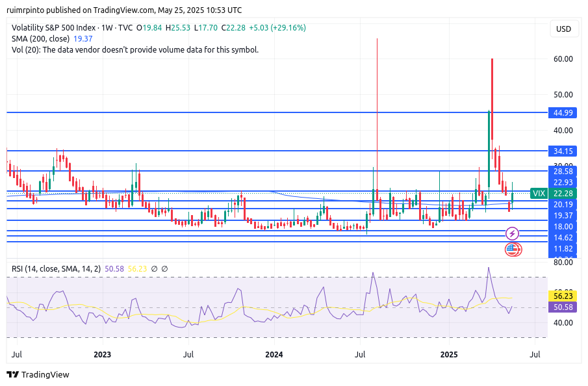Open the USD currency selector
This screenshot has height=386, width=588.
(562, 29)
